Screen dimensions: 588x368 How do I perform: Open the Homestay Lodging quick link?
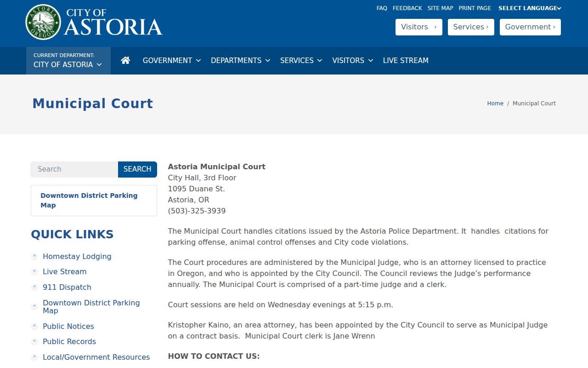77,256
